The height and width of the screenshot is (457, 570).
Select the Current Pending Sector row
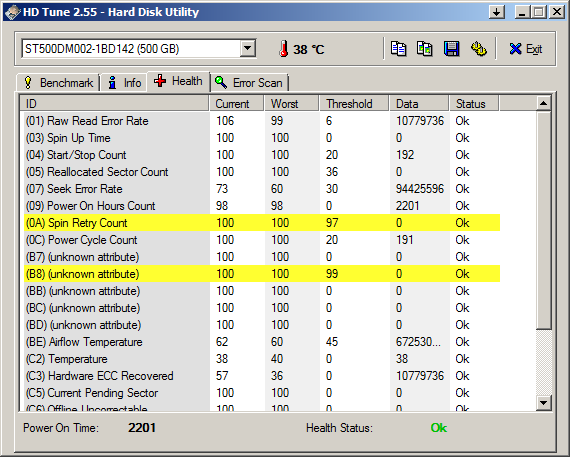pos(262,393)
